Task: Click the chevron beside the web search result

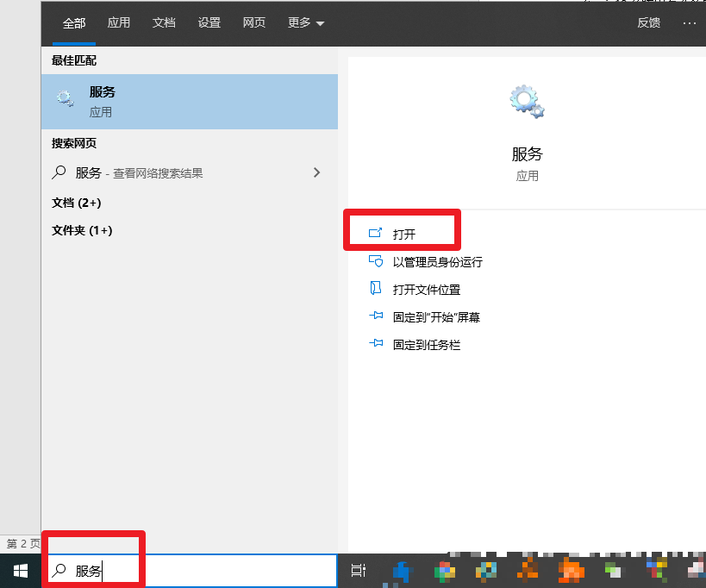Action: pos(316,172)
